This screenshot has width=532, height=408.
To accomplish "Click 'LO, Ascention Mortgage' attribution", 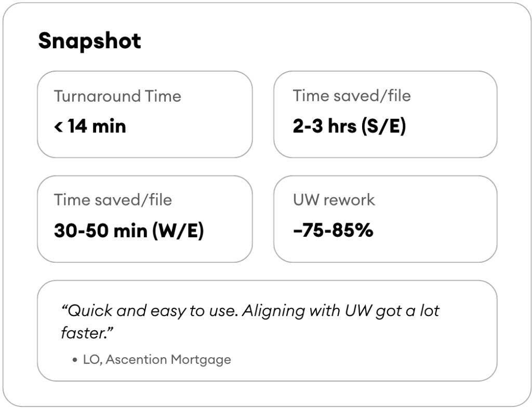I will point(157,359).
